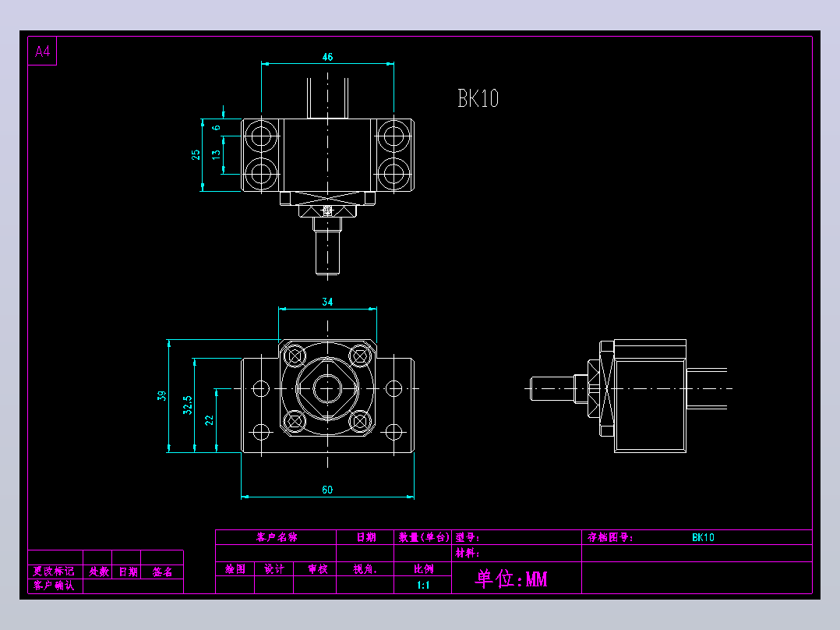Click the 46 dimension value
Image resolution: width=840 pixels, height=630 pixels.
pos(327,57)
